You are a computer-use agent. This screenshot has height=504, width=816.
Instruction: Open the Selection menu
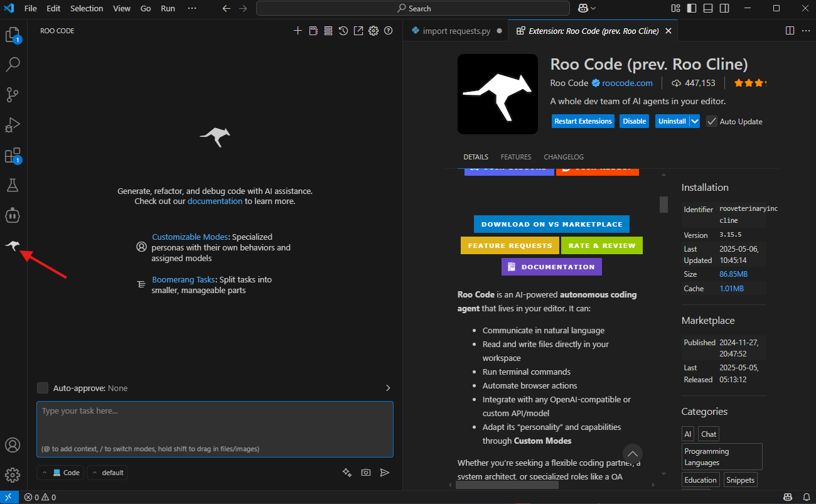pos(87,9)
